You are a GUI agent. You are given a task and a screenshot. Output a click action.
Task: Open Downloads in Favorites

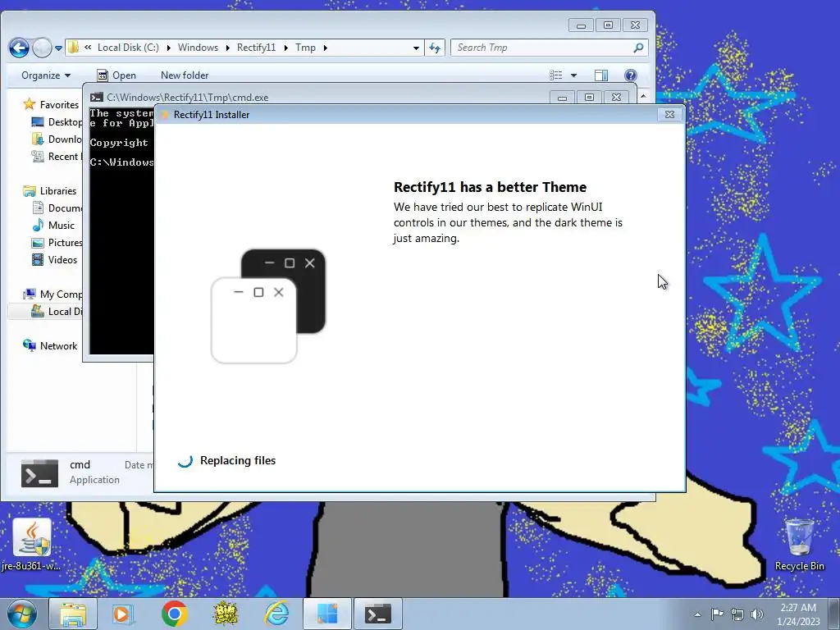click(58, 139)
